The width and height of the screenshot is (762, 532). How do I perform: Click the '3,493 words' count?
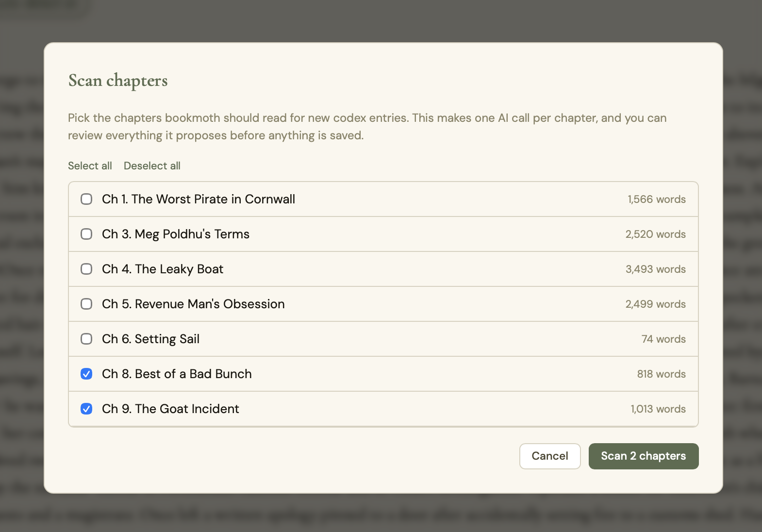coord(656,269)
